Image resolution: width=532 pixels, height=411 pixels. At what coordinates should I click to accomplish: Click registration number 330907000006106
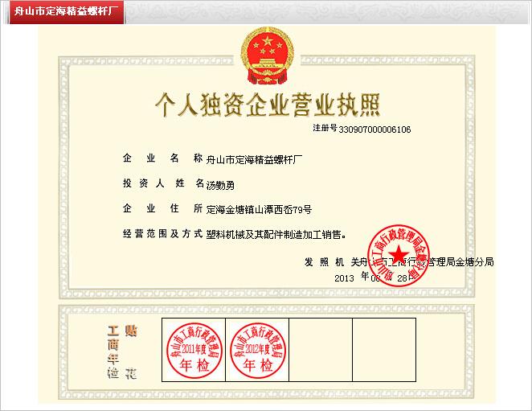click(x=374, y=129)
